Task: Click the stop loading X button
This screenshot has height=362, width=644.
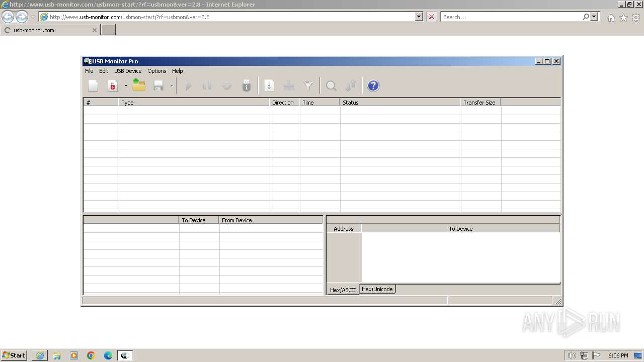Action: pos(432,17)
